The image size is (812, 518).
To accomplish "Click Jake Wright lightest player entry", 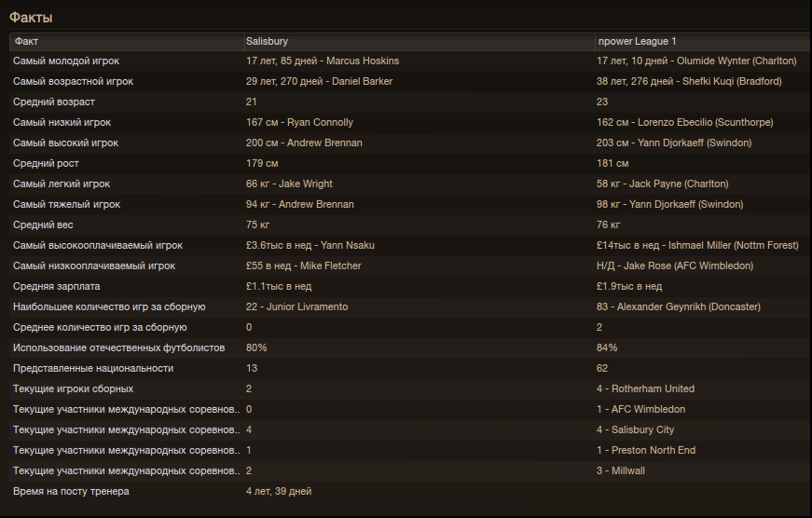I will click(x=306, y=184).
